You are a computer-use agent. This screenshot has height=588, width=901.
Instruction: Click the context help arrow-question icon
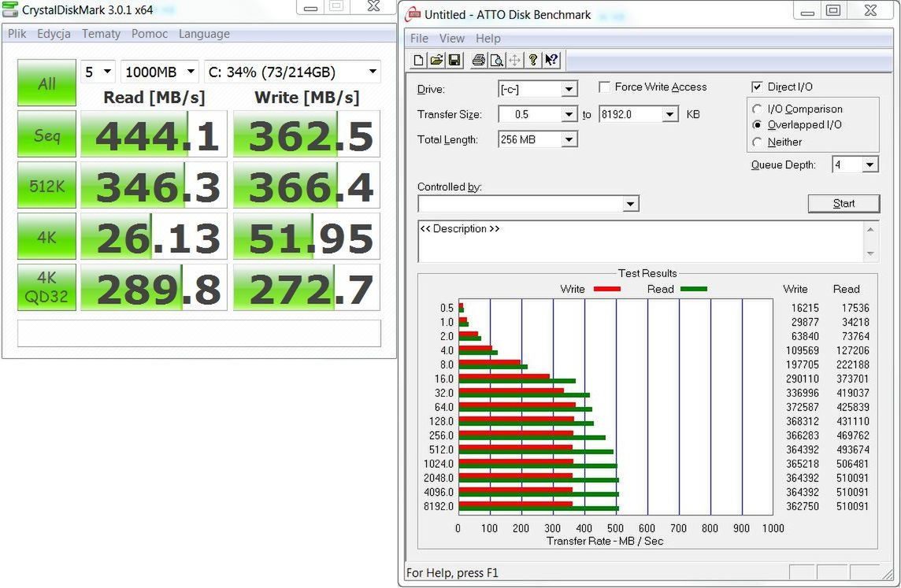[551, 61]
